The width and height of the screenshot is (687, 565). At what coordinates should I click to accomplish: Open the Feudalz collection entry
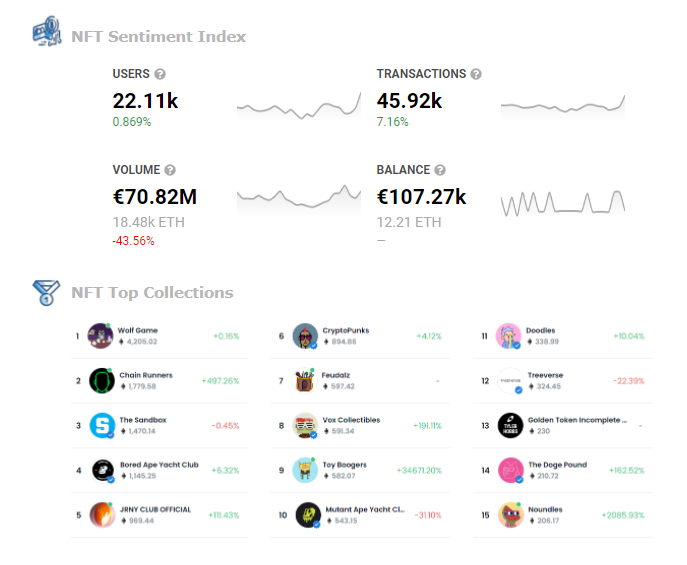pos(336,375)
